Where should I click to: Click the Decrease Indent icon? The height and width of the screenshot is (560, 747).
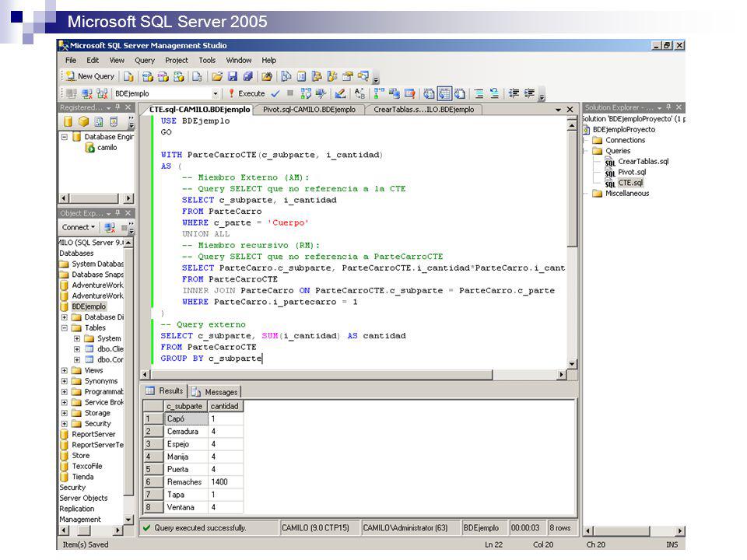tap(514, 93)
